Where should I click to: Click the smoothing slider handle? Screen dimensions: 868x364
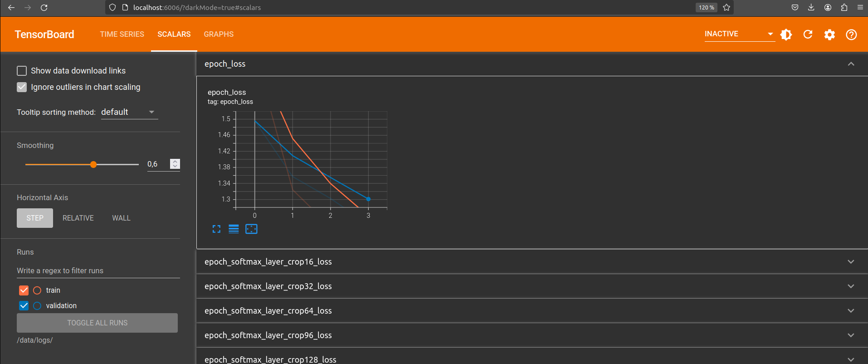(93, 165)
